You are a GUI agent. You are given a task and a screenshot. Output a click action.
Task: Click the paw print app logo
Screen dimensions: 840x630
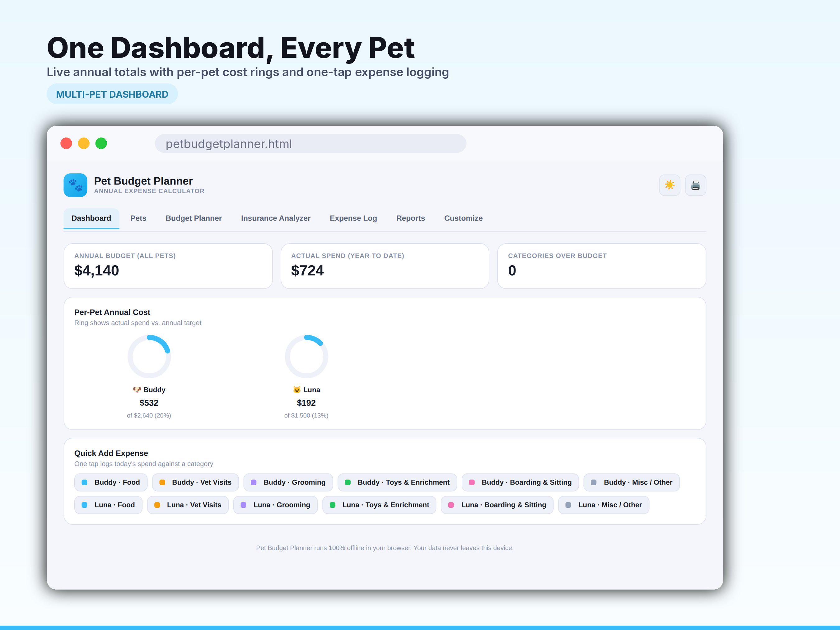[75, 185]
